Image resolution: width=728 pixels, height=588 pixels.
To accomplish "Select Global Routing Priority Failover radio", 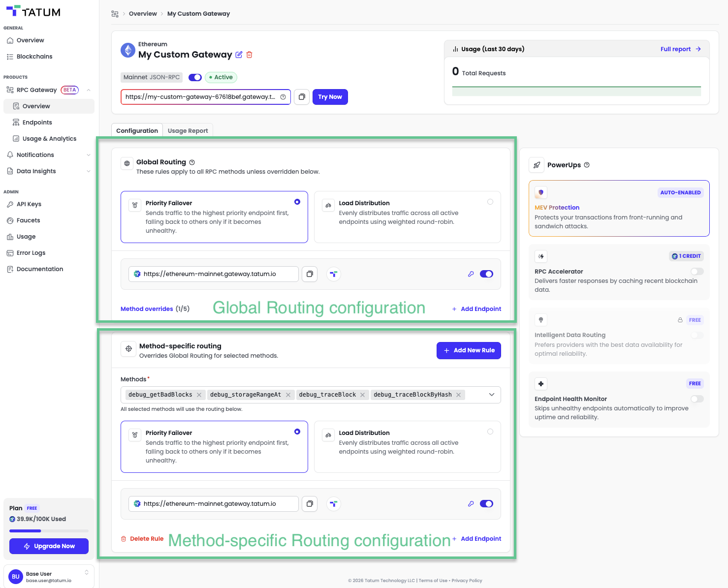I will pos(297,202).
